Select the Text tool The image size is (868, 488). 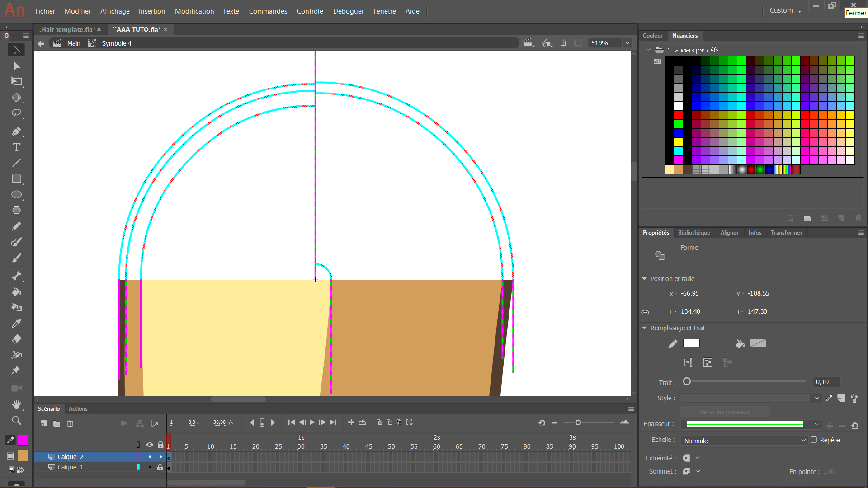coord(16,147)
